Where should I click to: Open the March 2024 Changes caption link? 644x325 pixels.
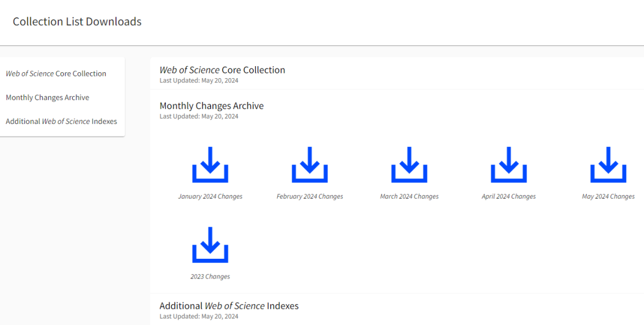pos(409,197)
